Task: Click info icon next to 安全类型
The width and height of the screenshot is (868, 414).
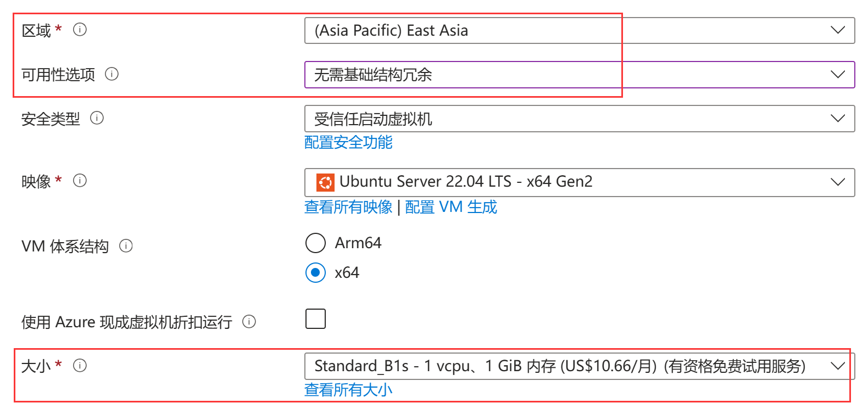Action: [97, 118]
